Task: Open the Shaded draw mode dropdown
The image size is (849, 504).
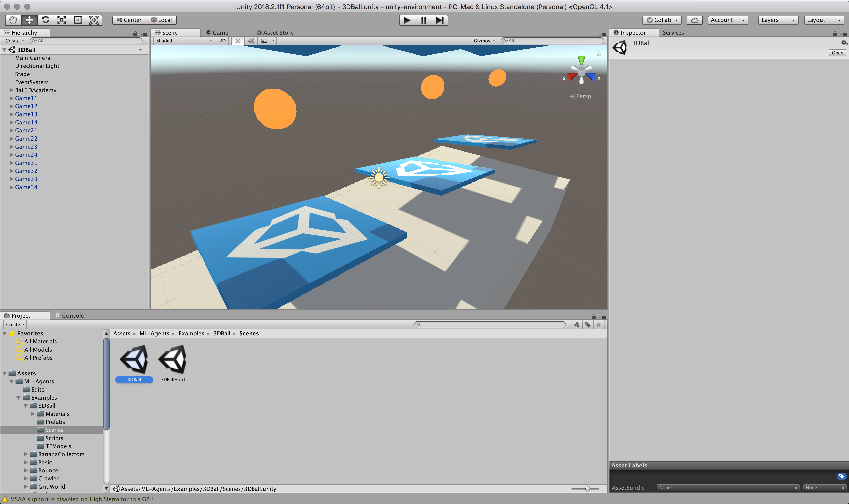Action: coord(184,41)
